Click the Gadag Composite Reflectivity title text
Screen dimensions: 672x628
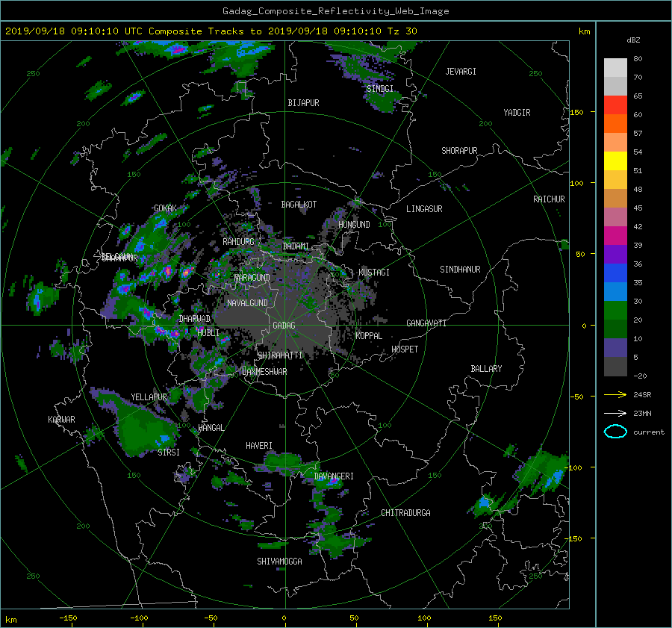click(x=336, y=11)
